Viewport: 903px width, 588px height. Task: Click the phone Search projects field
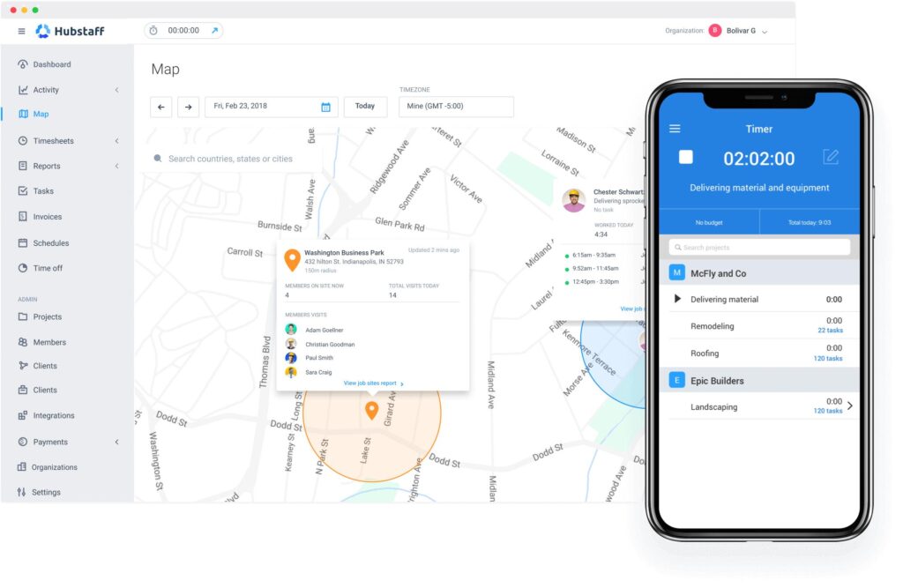click(759, 248)
